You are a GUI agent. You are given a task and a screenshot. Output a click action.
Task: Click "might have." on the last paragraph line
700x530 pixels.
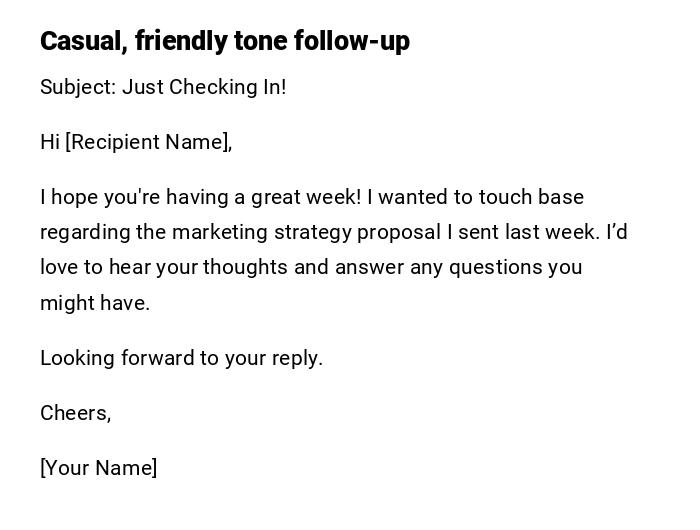pyautogui.click(x=95, y=303)
